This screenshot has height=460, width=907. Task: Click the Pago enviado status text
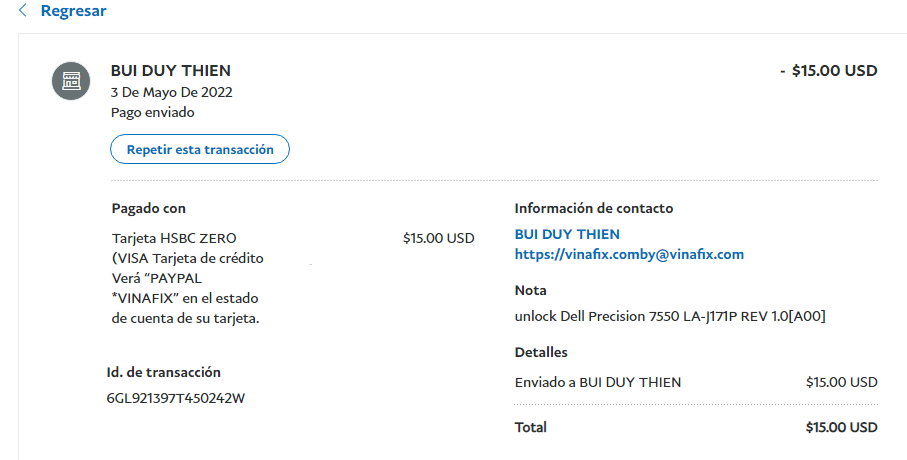152,112
